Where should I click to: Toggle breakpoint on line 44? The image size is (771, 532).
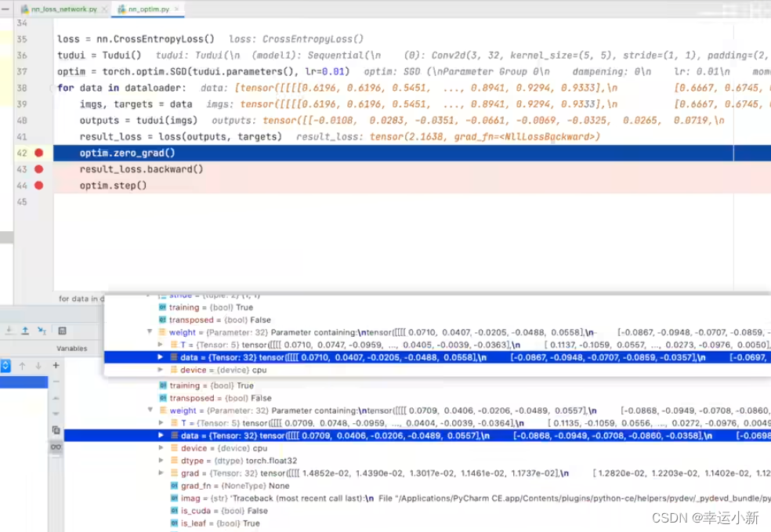coord(39,186)
